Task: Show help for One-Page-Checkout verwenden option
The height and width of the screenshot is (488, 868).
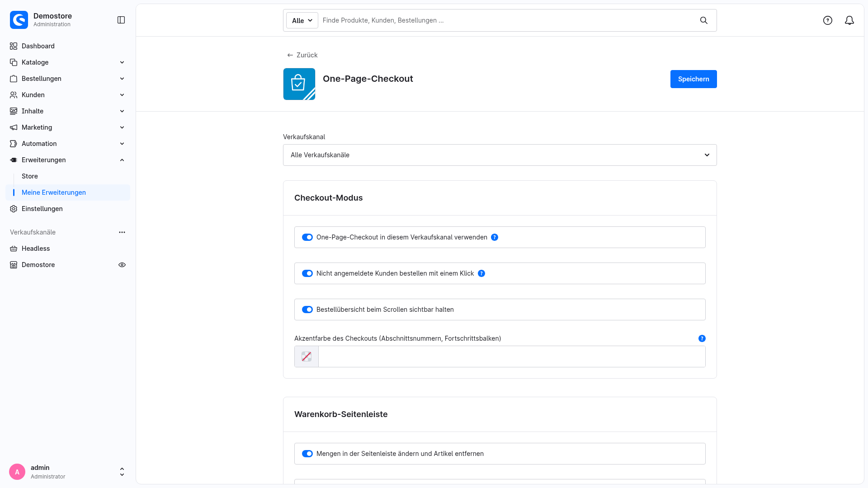Action: (495, 237)
